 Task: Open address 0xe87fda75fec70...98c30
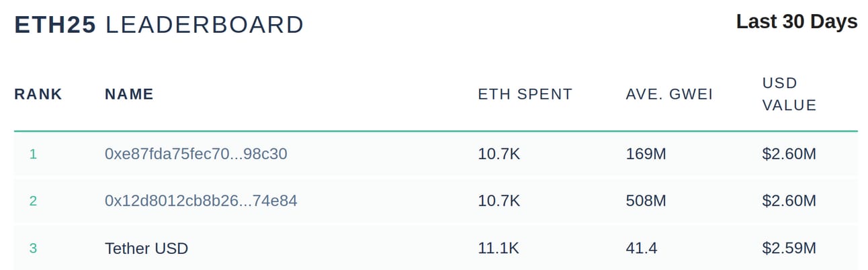point(196,154)
